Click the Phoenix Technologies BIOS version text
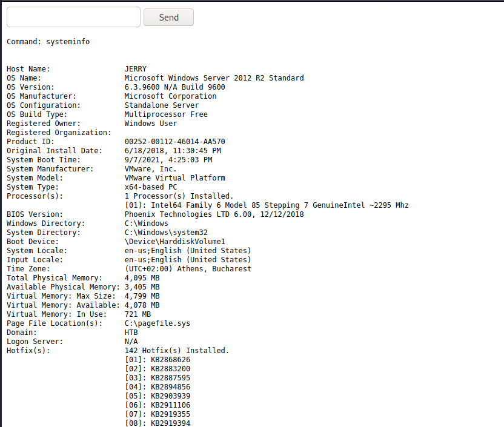 coord(214,214)
